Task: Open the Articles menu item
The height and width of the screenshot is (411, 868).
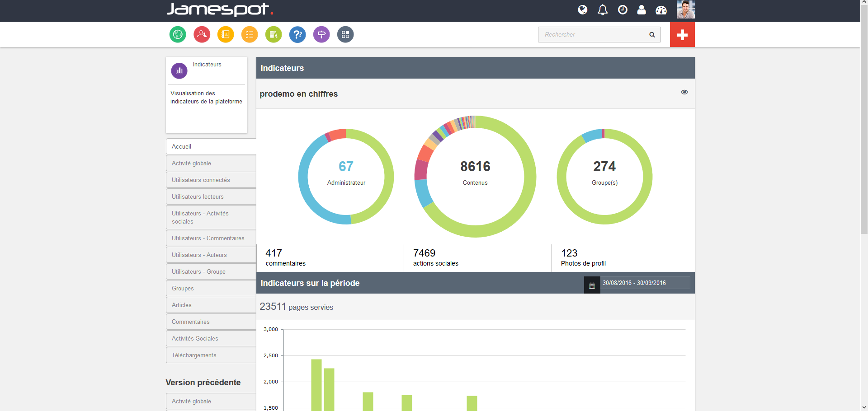Action: point(211,305)
